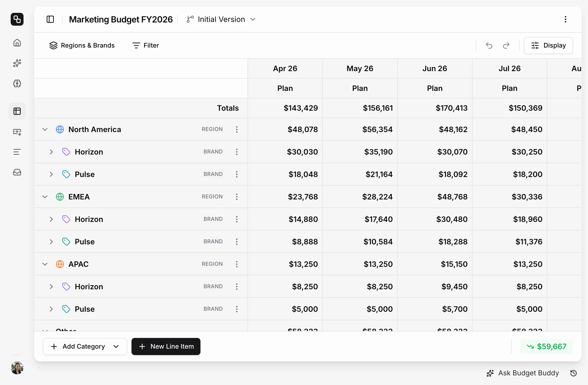Collapse the EMEA region

[45, 197]
